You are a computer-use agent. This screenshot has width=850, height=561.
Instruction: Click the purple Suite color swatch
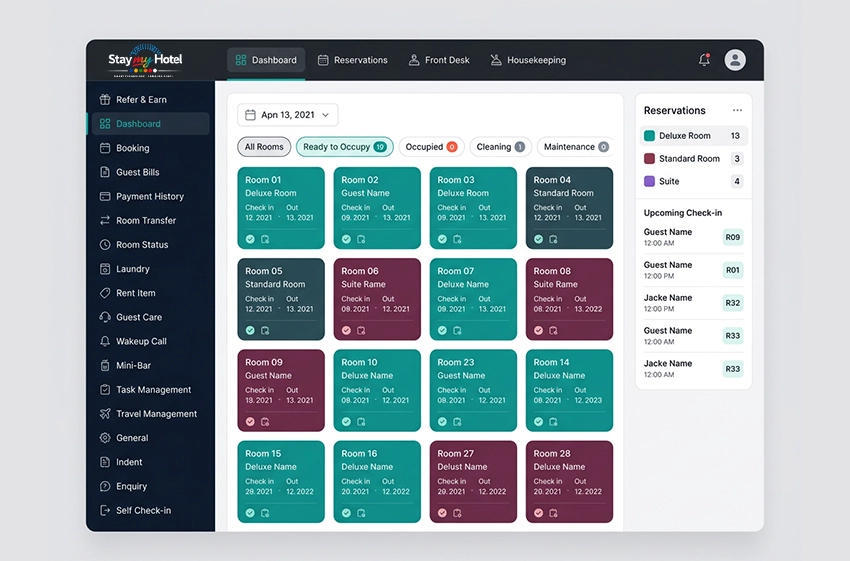point(649,181)
